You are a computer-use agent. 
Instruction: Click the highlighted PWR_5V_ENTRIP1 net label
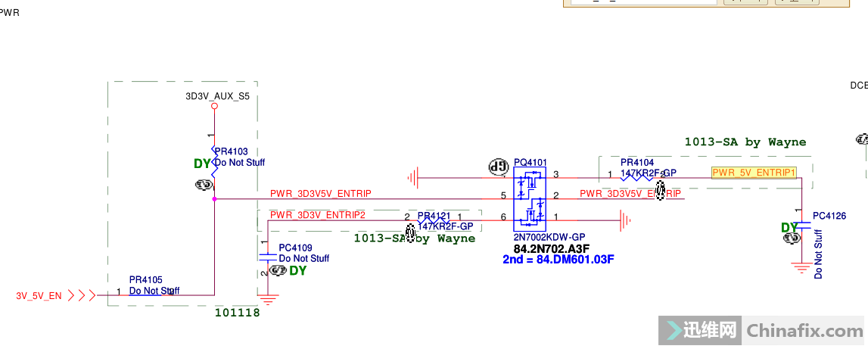pos(754,173)
